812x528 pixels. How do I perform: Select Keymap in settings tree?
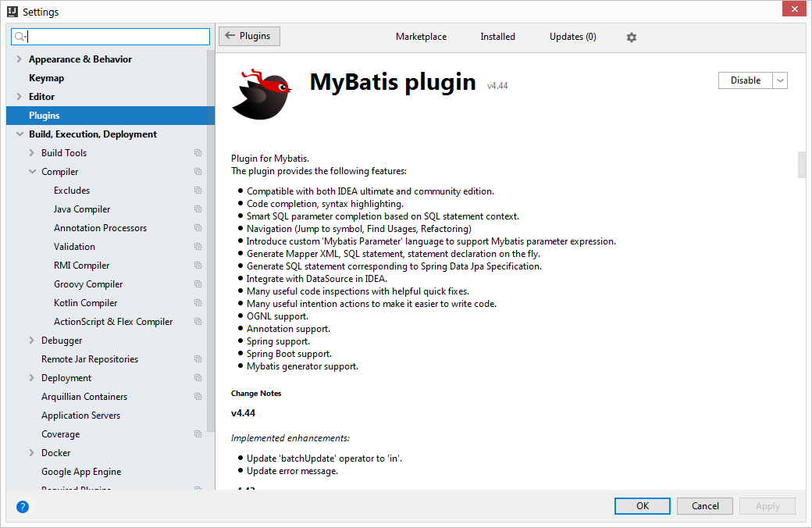pyautogui.click(x=47, y=78)
